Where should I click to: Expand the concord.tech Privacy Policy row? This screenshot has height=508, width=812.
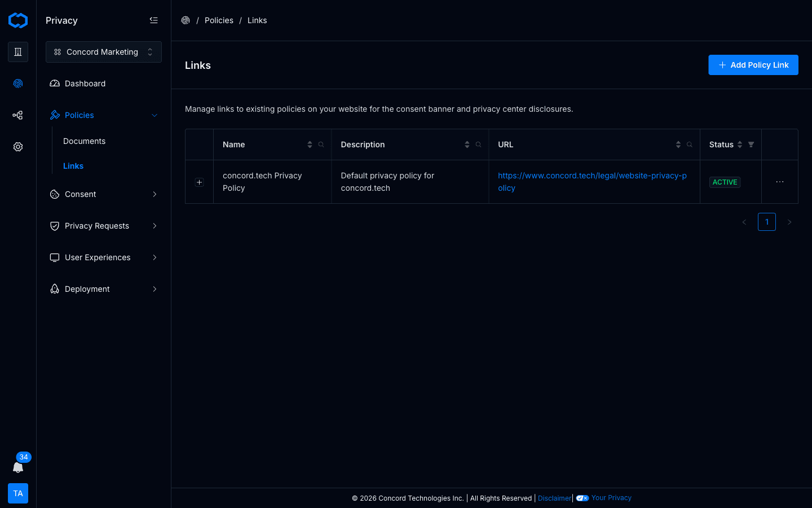point(199,182)
